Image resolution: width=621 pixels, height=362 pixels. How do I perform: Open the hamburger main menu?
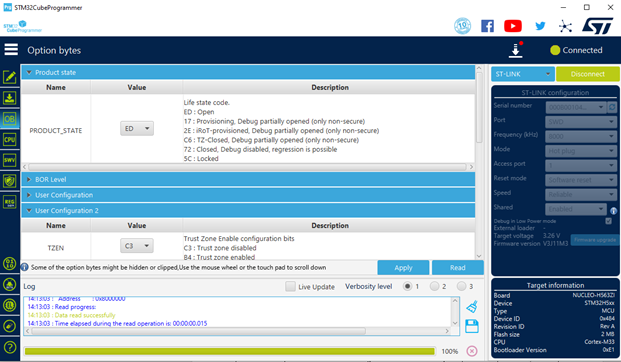pyautogui.click(x=11, y=50)
